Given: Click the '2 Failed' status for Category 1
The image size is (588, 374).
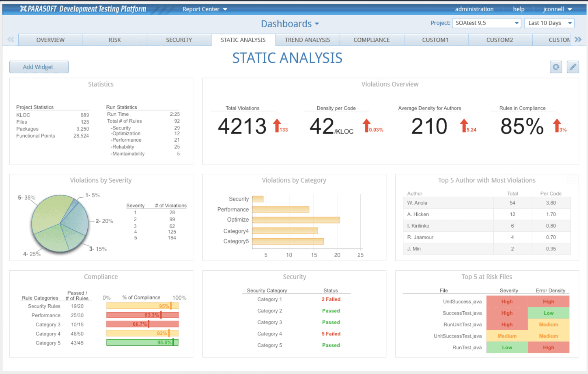Looking at the screenshot, I should [331, 299].
